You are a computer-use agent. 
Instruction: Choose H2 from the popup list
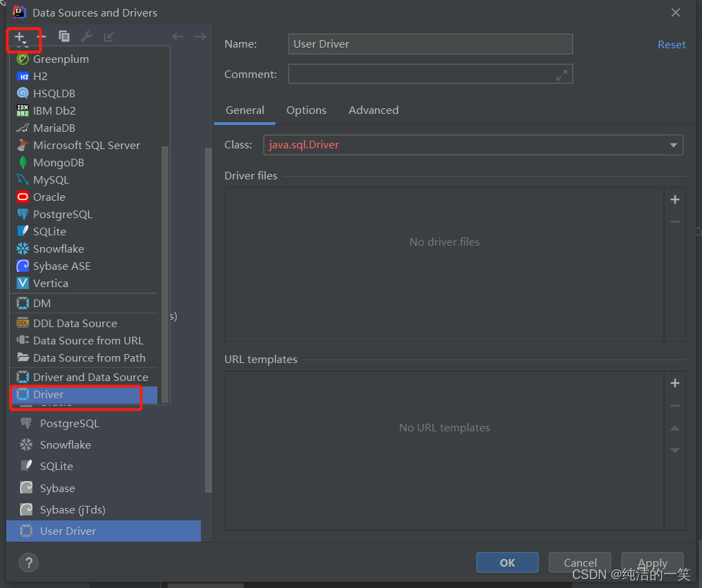coord(84,76)
